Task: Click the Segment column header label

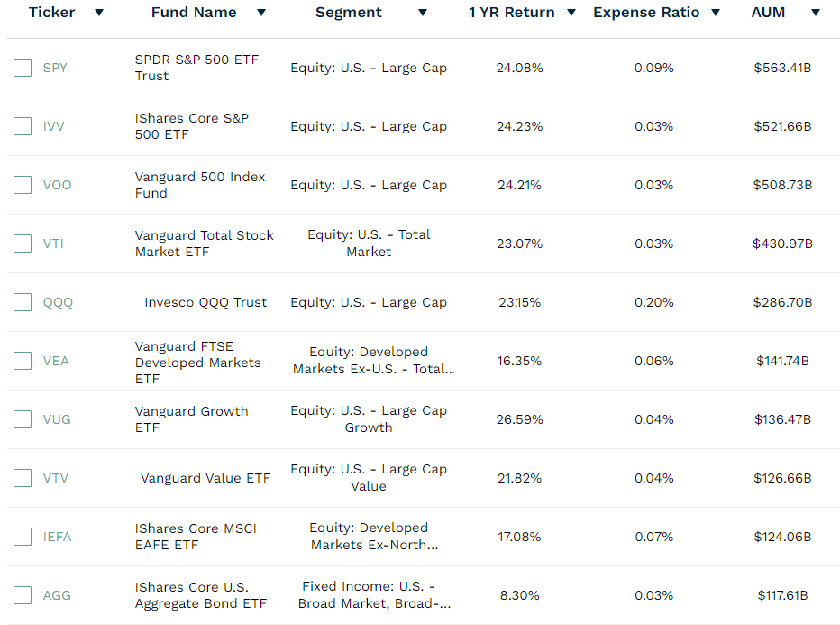Action: (x=349, y=13)
